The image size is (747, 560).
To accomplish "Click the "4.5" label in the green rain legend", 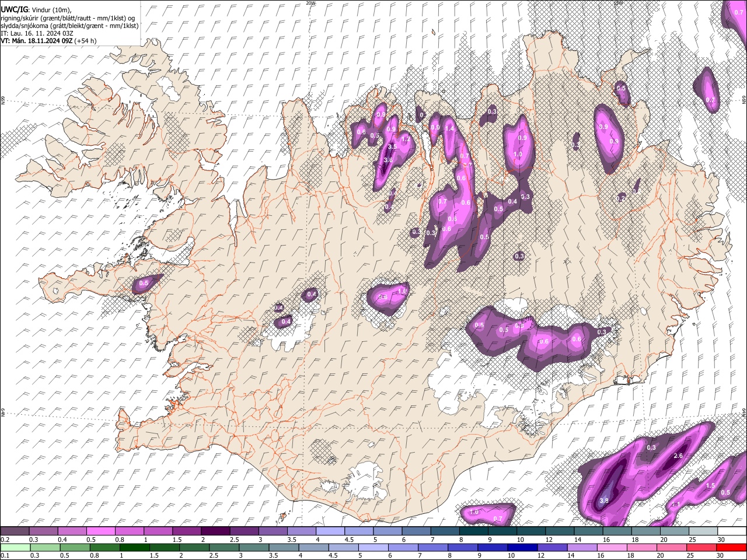I will (334, 555).
